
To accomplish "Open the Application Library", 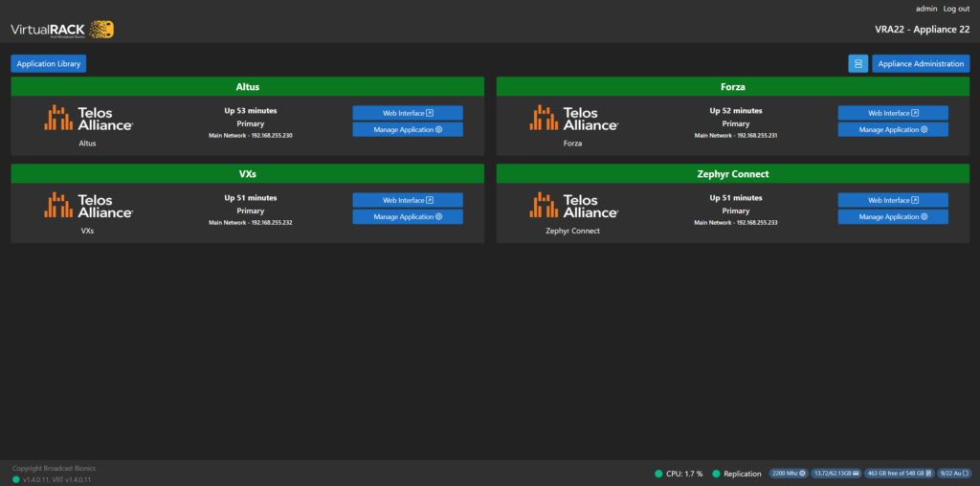I will [x=49, y=64].
